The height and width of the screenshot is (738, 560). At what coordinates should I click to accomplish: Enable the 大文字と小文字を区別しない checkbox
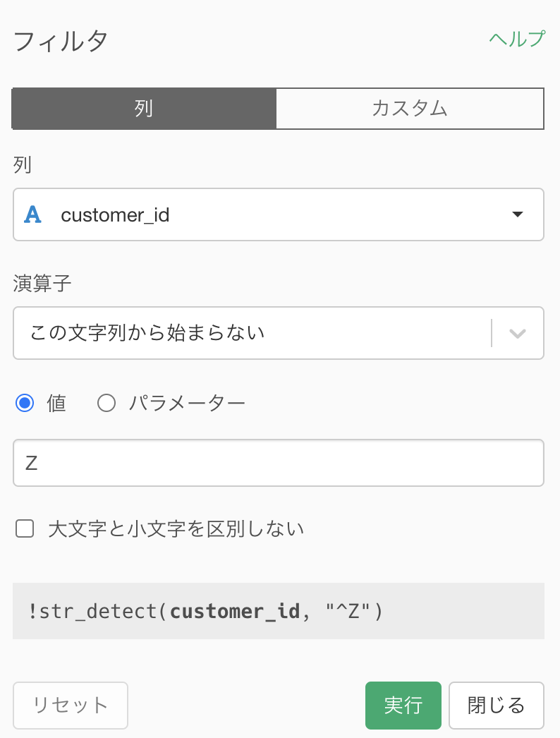pos(25,528)
